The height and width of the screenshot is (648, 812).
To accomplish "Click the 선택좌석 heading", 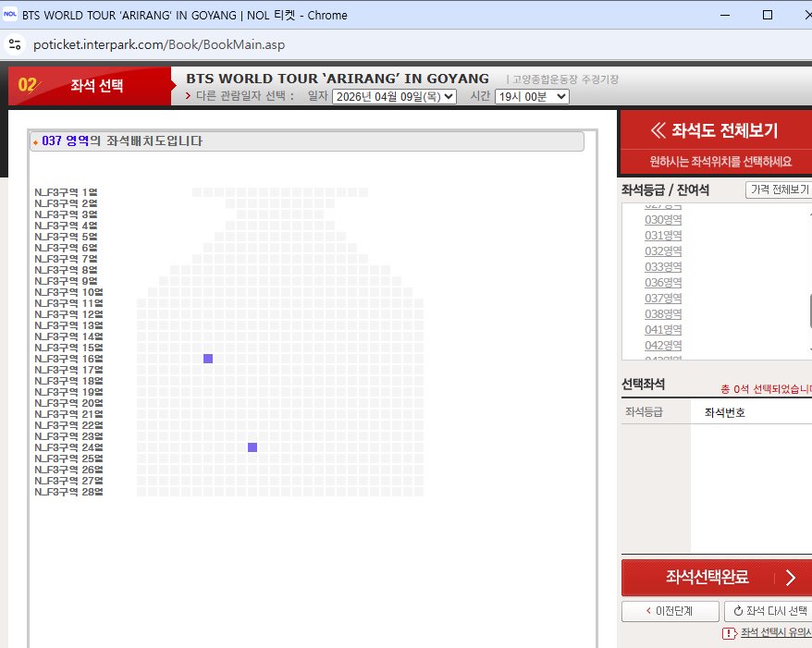I will [643, 384].
